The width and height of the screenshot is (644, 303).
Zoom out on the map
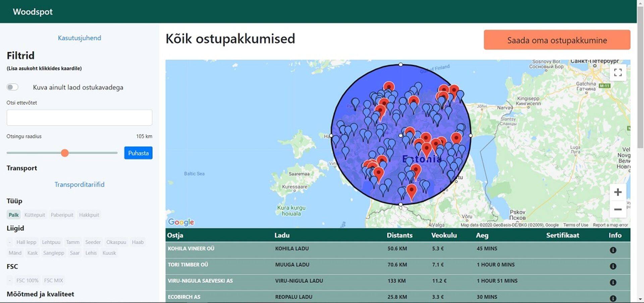[x=618, y=209]
